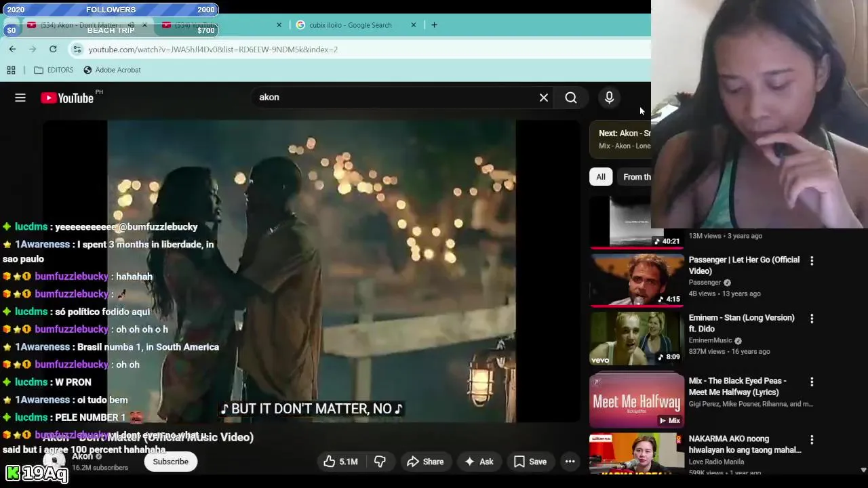This screenshot has width=868, height=488.
Task: Open the YouTube guide hamburger menu
Action: tap(20, 98)
